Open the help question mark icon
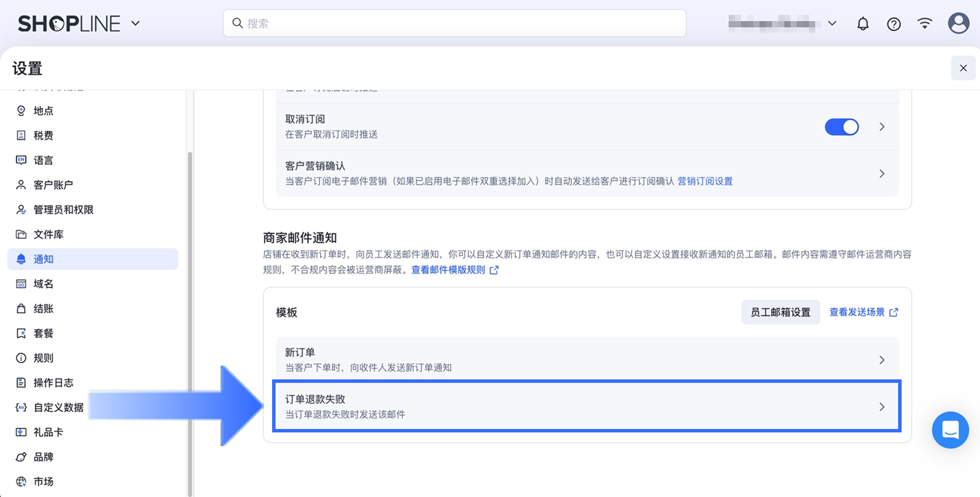The width and height of the screenshot is (980, 497). (894, 24)
